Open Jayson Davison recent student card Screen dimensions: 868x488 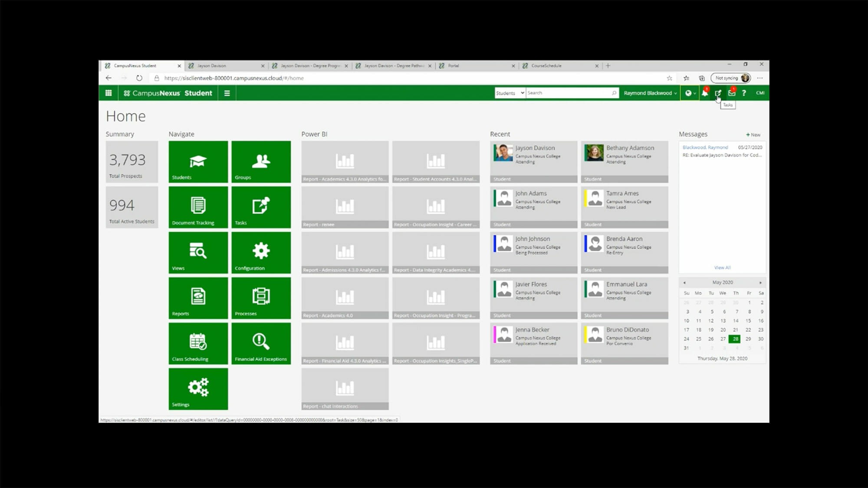(x=533, y=162)
